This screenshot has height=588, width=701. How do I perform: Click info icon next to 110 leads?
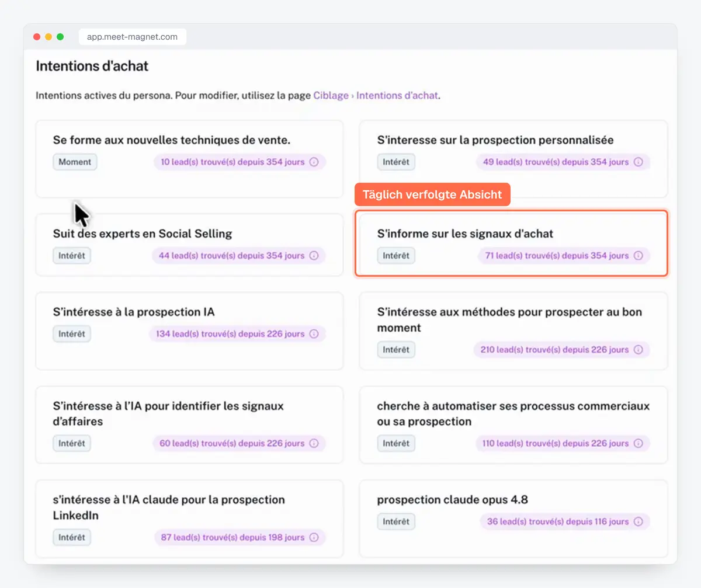638,443
